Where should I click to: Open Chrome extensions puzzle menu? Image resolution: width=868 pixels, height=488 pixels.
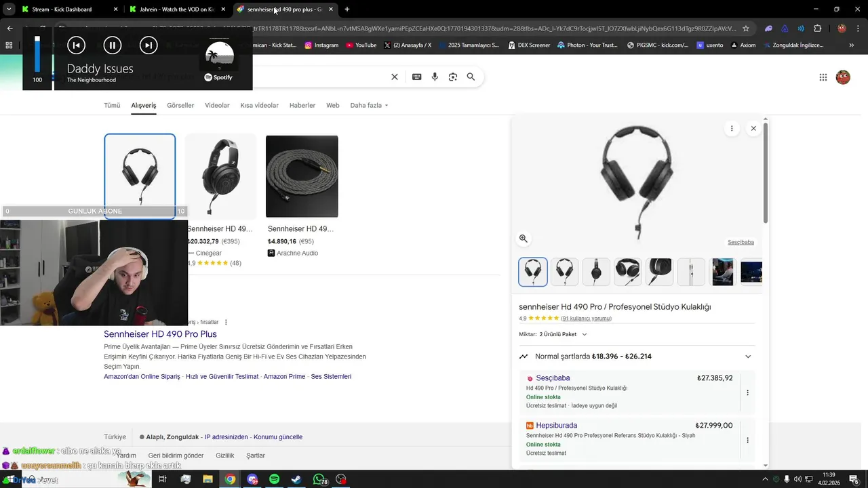tap(817, 28)
